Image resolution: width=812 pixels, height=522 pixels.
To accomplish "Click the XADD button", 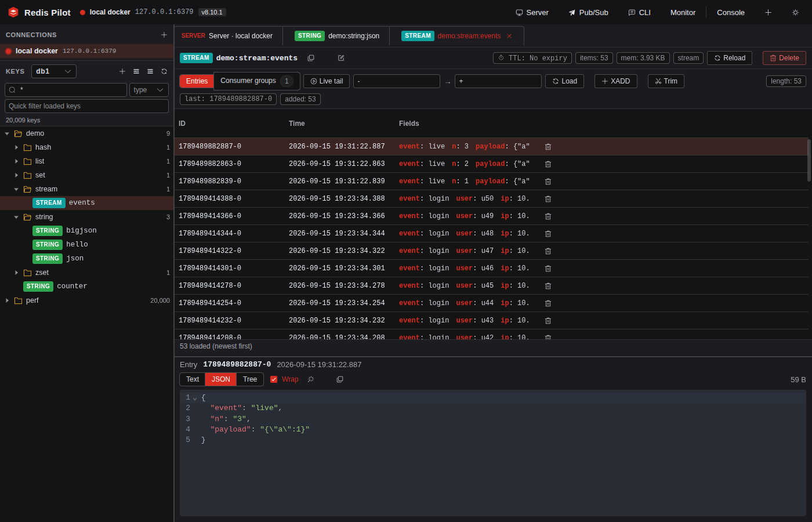I will click(616, 81).
